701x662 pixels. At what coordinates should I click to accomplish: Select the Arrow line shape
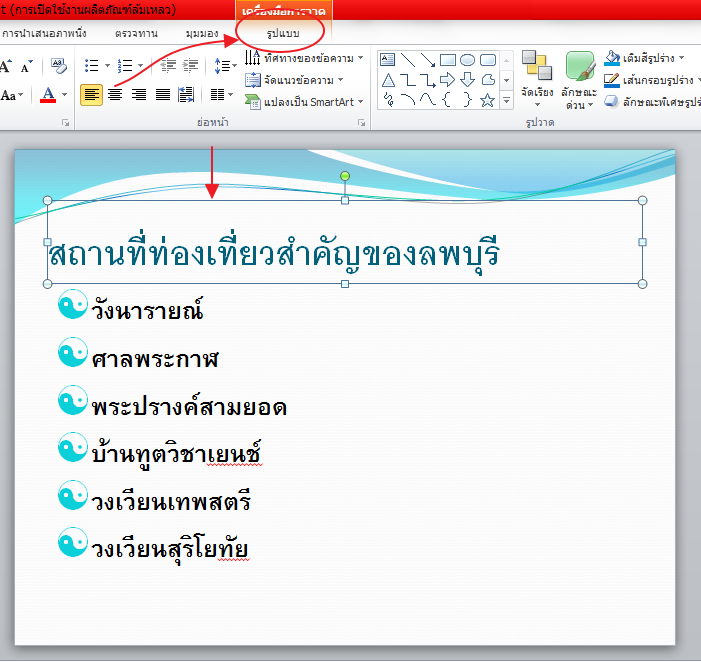[428, 59]
